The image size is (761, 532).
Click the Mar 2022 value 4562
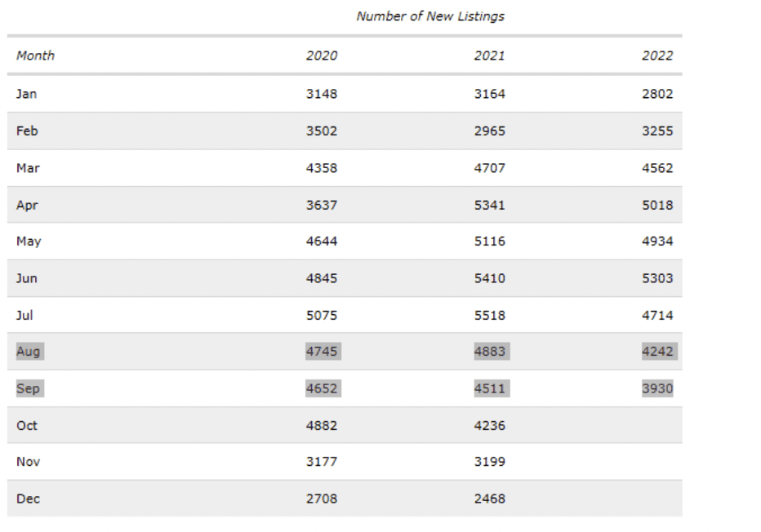657,168
